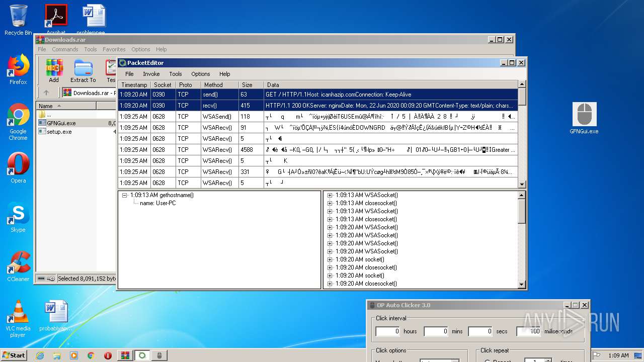Open the Favorites menu in WinRAR
Screen dimensions: 644x362
114,49
